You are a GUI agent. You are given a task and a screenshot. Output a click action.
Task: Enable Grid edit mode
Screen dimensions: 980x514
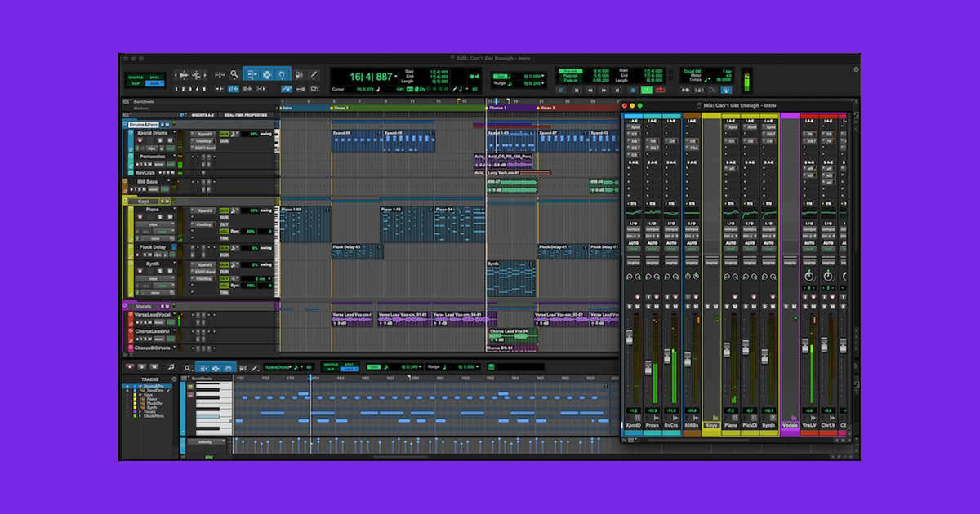coord(157,82)
